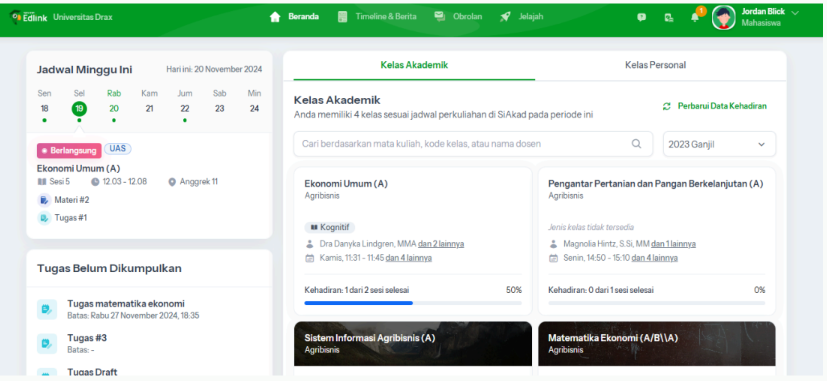Click the Tugas #3 assignment icon
The width and height of the screenshot is (827, 381).
pos(47,344)
